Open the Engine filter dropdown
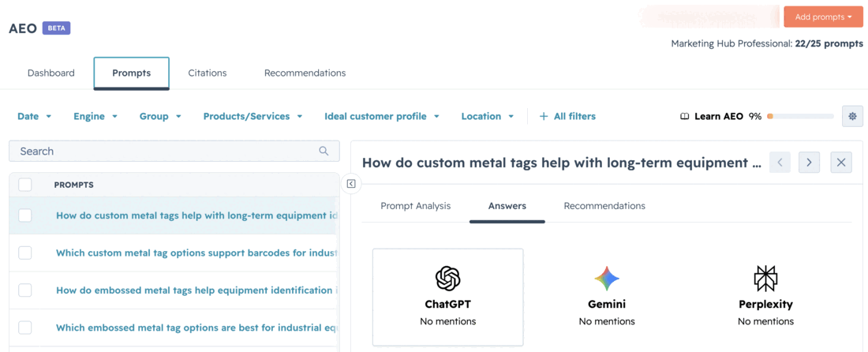The image size is (868, 352). 95,116
